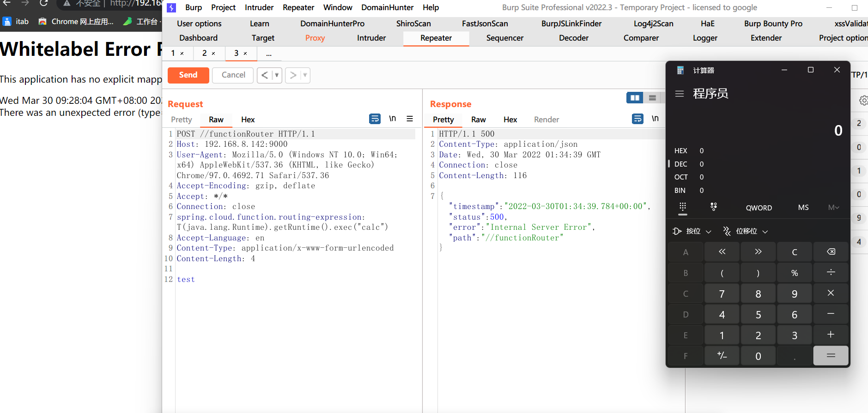Click the C clear key
The height and width of the screenshot is (413, 868).
tap(795, 252)
